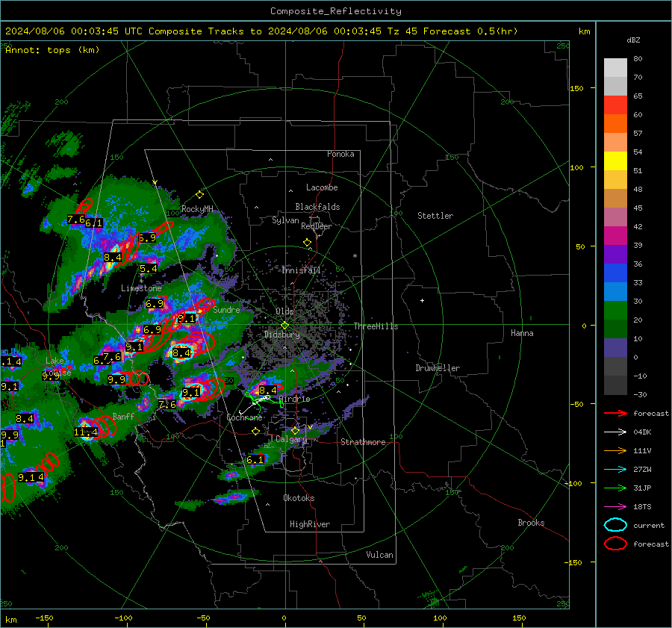Select the cyan 27ZW track arrow
672x628 pixels.
(x=615, y=470)
